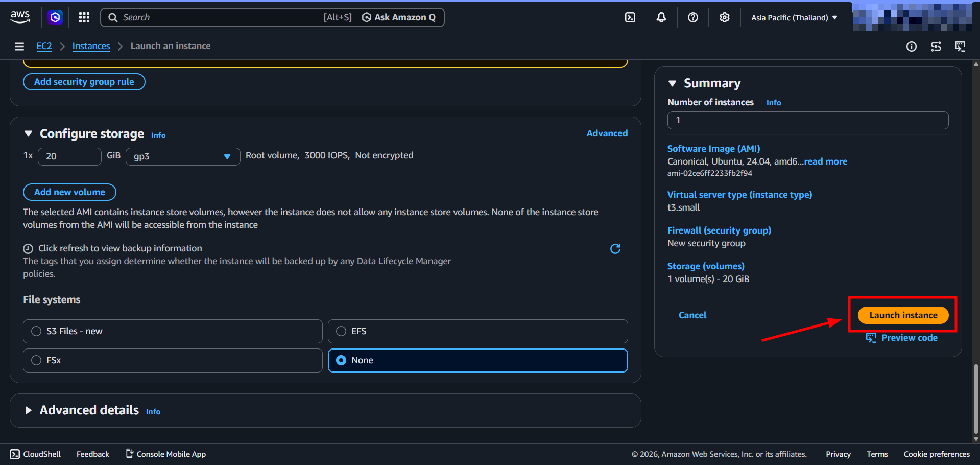Click the split-arrows icon beside the info icon

pos(936,46)
